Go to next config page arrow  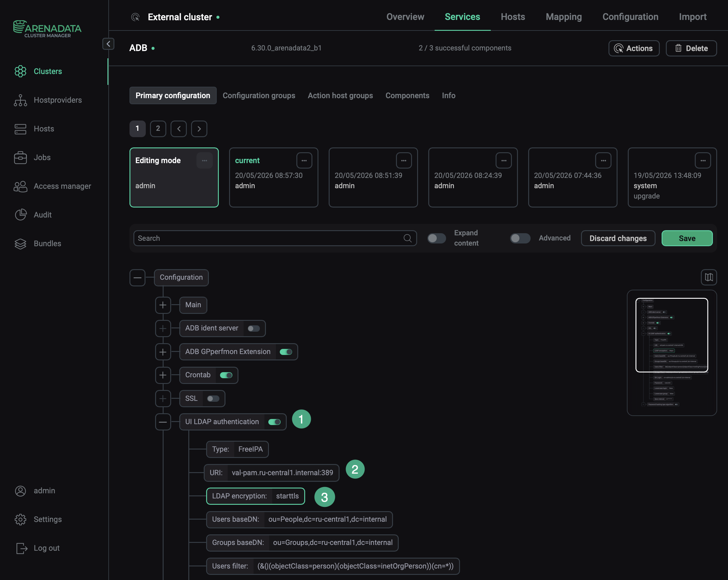199,129
